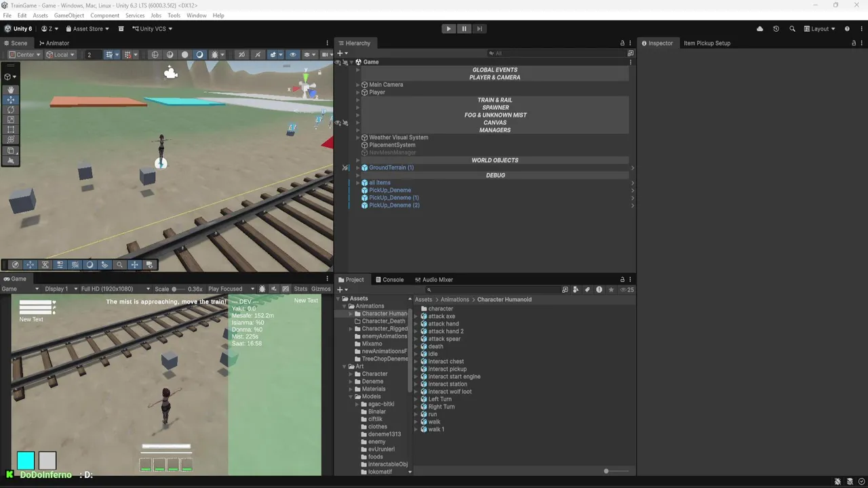Select the Rect transform tool

tap(11, 130)
